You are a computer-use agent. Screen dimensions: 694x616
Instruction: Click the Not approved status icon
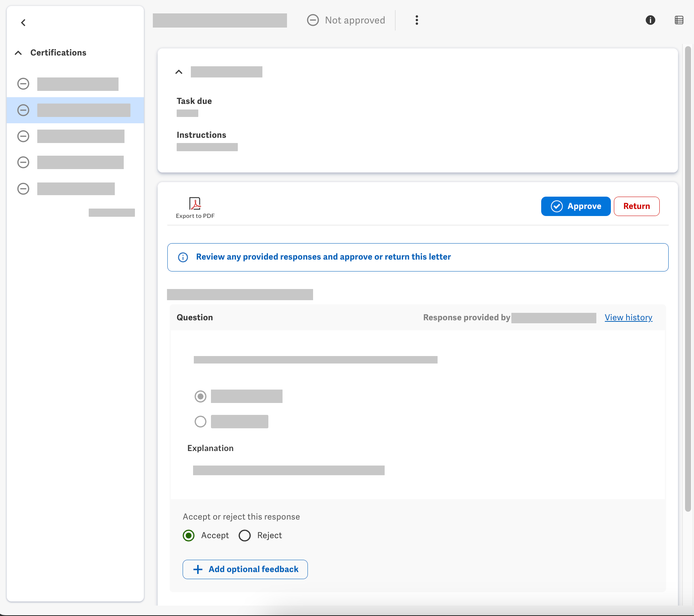coord(313,20)
